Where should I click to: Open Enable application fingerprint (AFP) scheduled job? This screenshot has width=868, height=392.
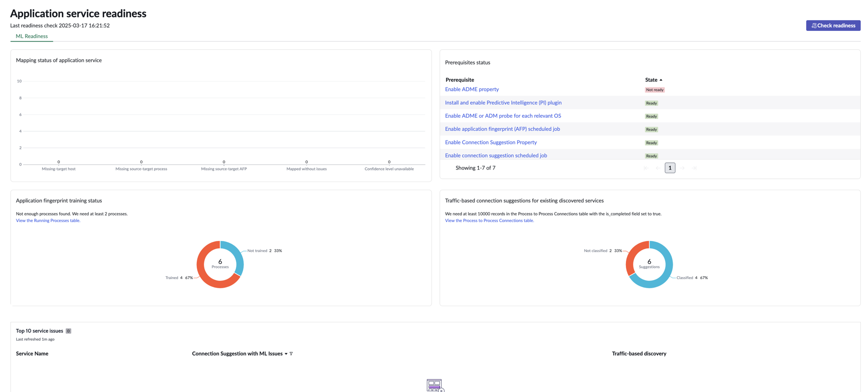(x=502, y=129)
